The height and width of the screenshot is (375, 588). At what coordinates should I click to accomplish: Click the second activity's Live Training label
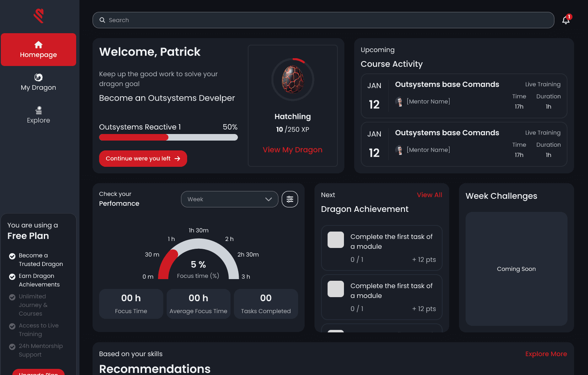tap(543, 132)
